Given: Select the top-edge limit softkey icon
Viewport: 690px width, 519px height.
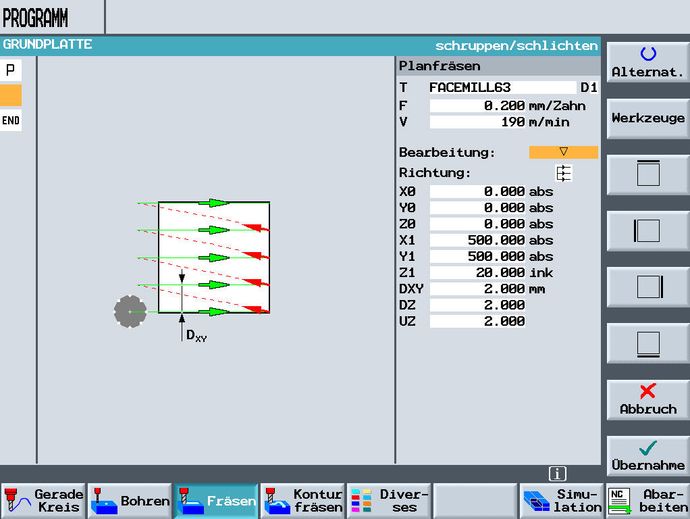Looking at the screenshot, I should (648, 174).
